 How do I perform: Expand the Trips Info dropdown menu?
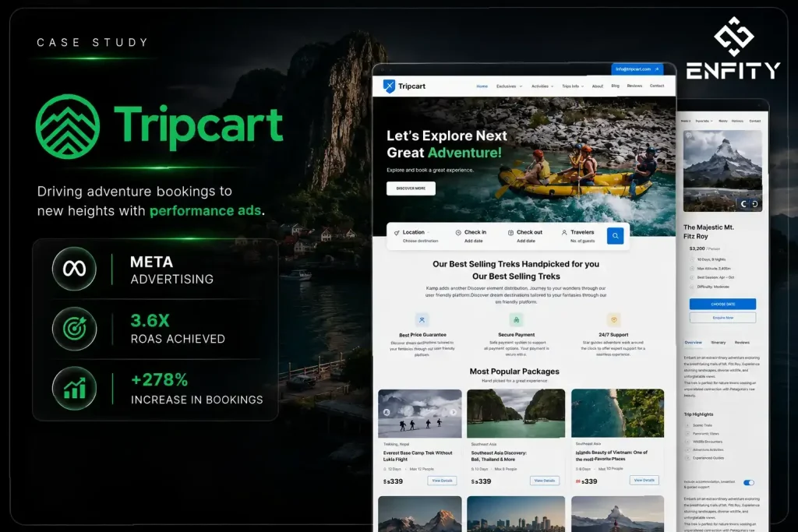pyautogui.click(x=573, y=86)
